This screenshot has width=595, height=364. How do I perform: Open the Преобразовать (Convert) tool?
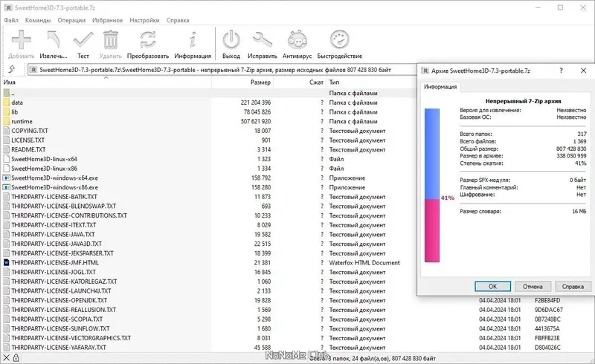point(147,40)
